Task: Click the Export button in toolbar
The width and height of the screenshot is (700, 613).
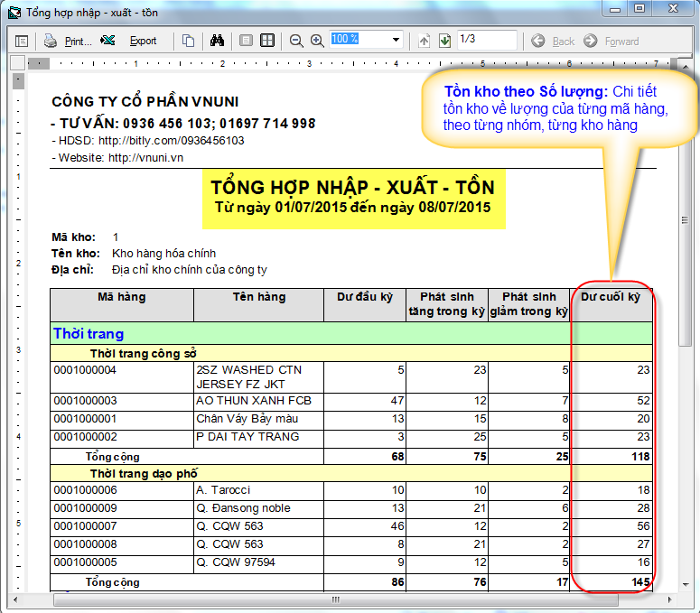Action: pyautogui.click(x=133, y=41)
